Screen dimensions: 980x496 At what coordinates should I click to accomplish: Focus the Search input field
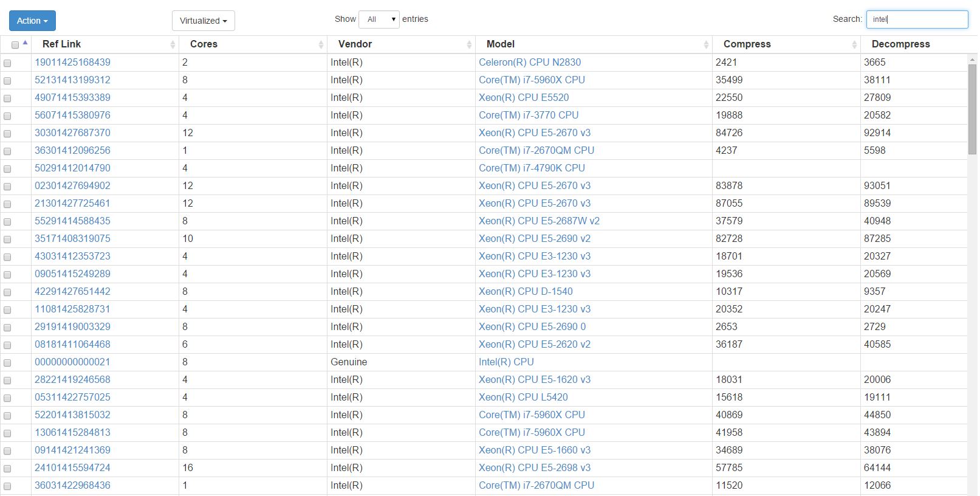(917, 19)
